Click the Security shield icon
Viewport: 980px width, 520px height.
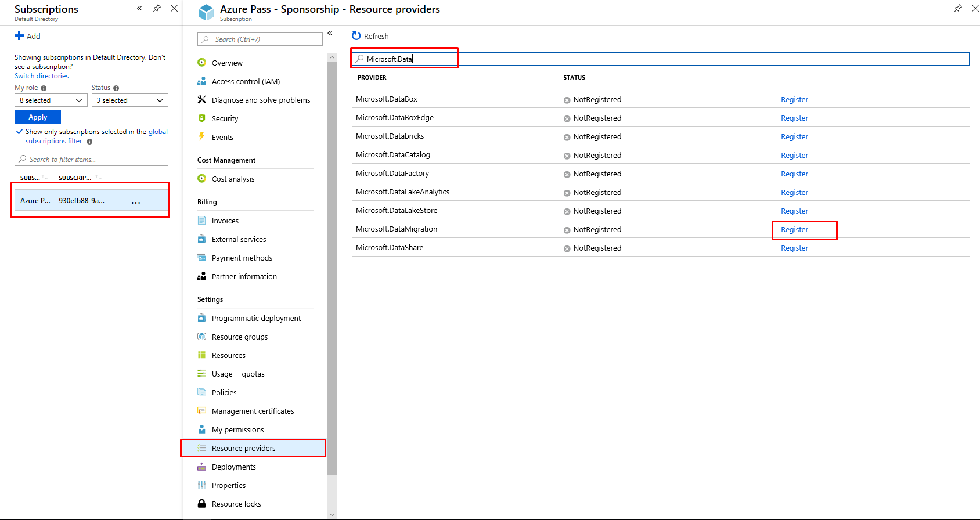pos(201,118)
